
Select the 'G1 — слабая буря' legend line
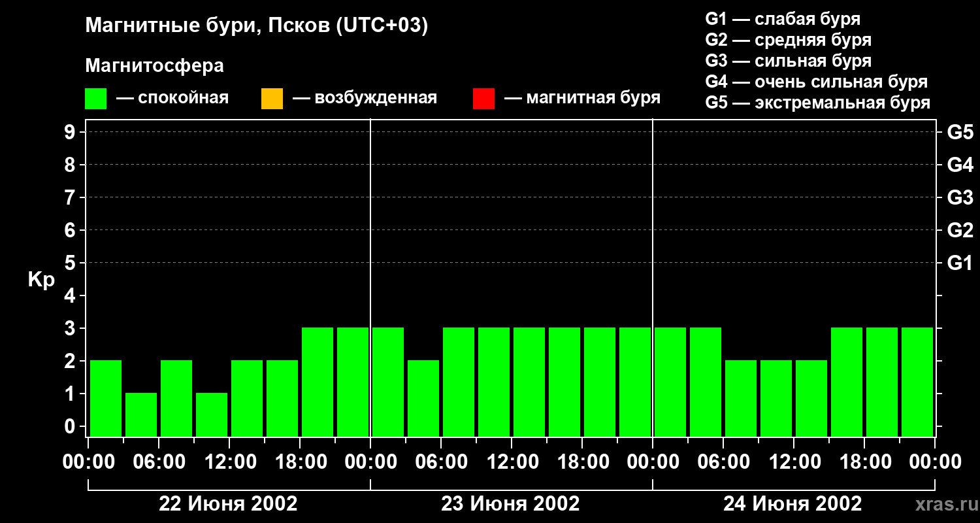(x=783, y=19)
